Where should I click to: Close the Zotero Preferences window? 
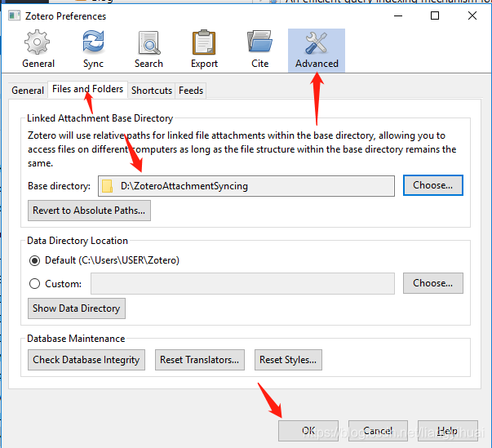coord(472,16)
